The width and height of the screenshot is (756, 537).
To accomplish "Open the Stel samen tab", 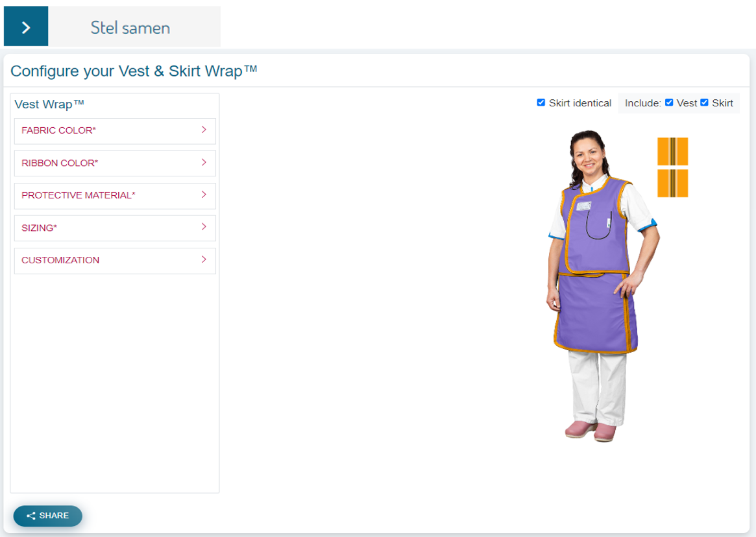I will (130, 27).
